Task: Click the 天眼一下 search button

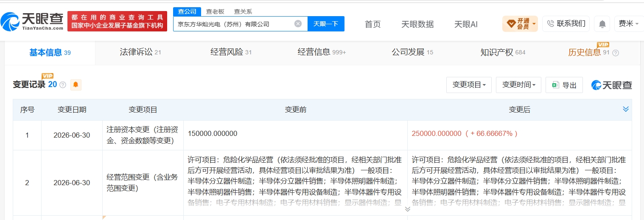Action: tap(326, 24)
